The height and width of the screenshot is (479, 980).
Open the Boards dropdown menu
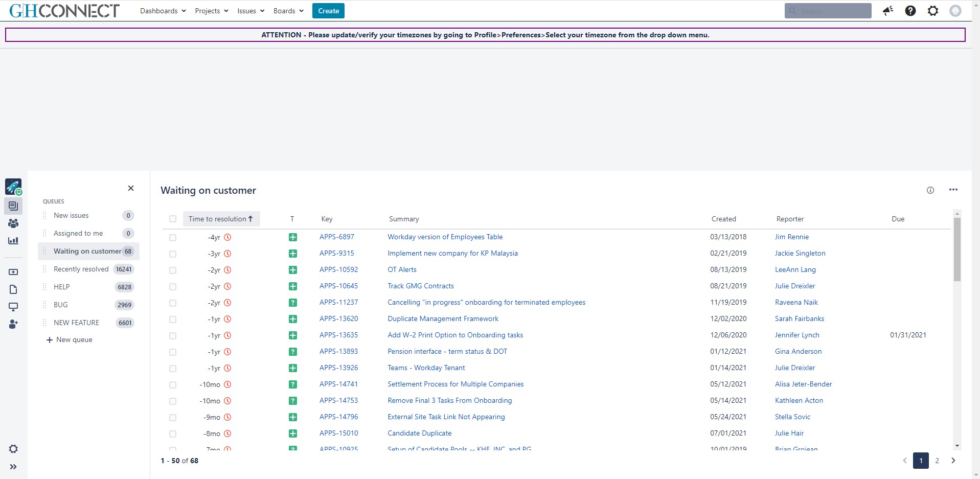click(289, 11)
